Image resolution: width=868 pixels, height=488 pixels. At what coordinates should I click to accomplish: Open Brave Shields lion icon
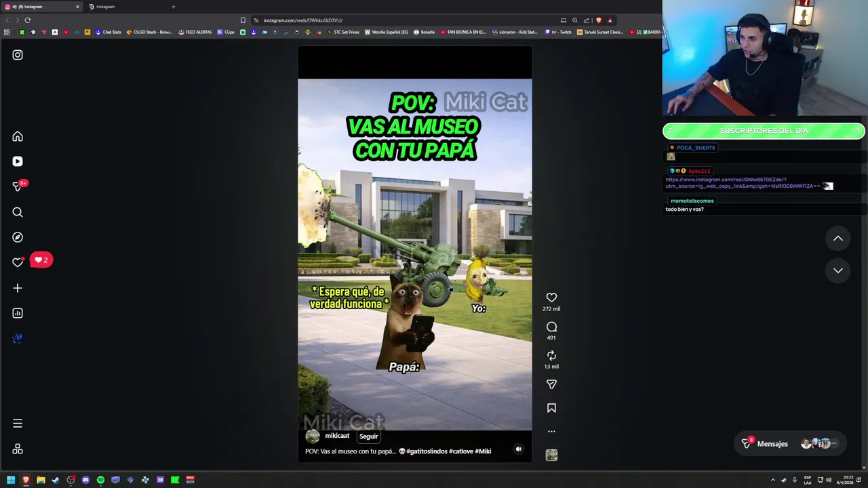point(598,20)
